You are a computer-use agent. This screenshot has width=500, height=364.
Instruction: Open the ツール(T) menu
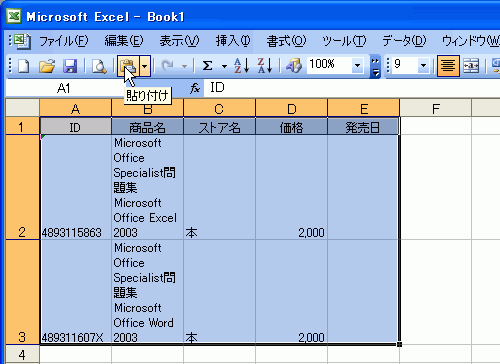click(x=344, y=41)
